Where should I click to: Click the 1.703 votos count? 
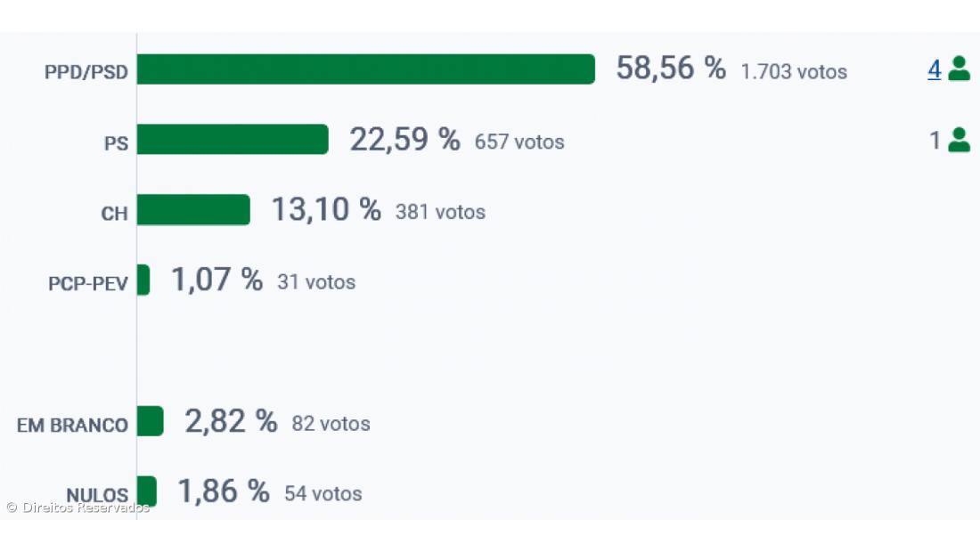[x=794, y=71]
